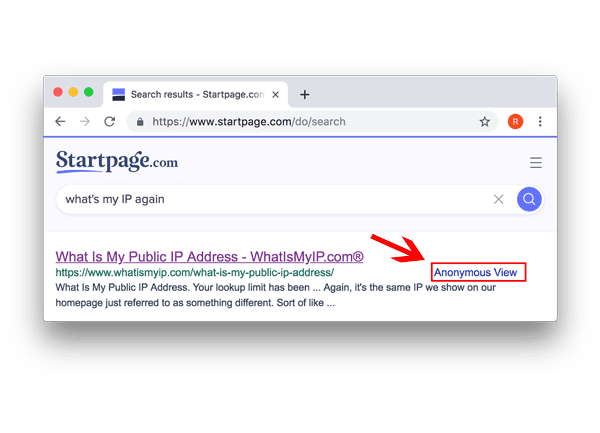Click the green whatismyip.com URL
Viewport: 600px width, 433px height.
194,272
